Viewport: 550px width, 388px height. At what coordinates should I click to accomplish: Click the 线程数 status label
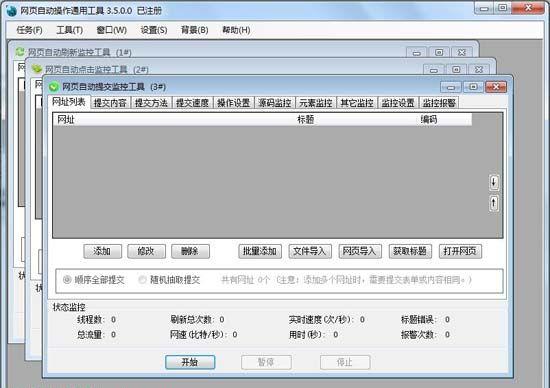(x=91, y=320)
